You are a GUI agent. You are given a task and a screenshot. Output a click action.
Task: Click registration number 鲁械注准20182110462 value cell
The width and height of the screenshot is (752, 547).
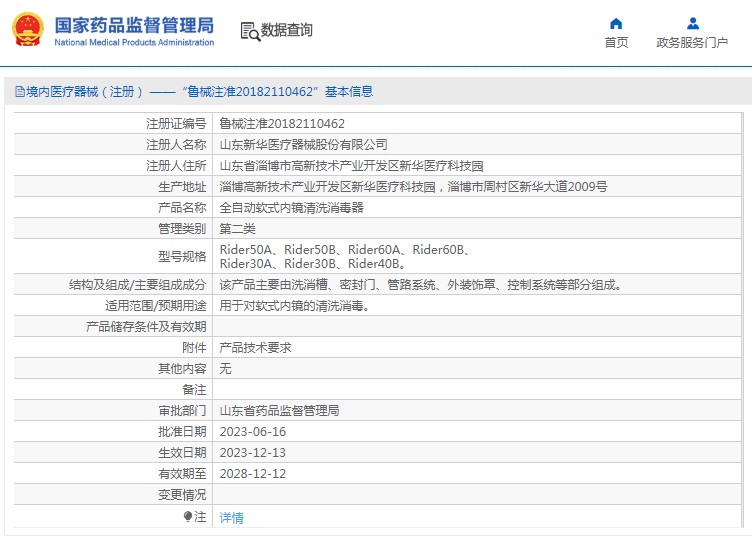coord(282,124)
